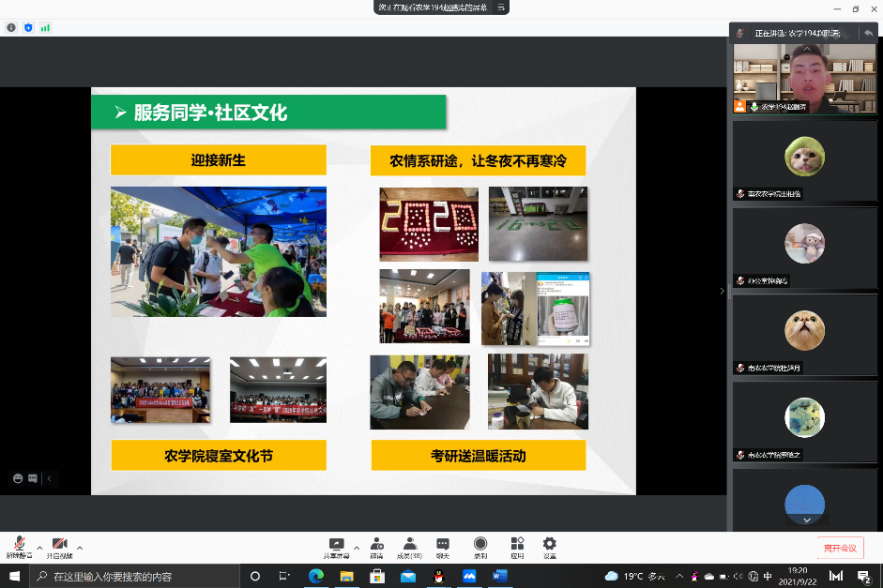Click the Share Screen icon
This screenshot has width=883, height=588.
click(336, 546)
